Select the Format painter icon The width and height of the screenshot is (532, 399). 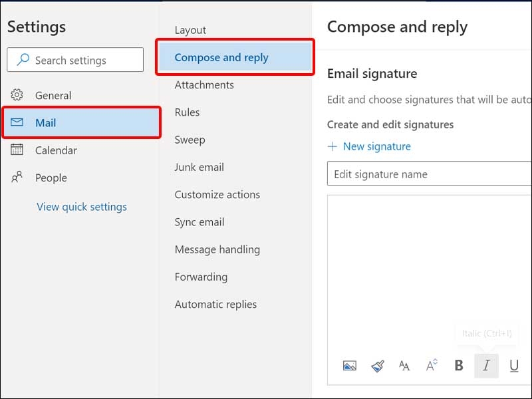coord(377,365)
